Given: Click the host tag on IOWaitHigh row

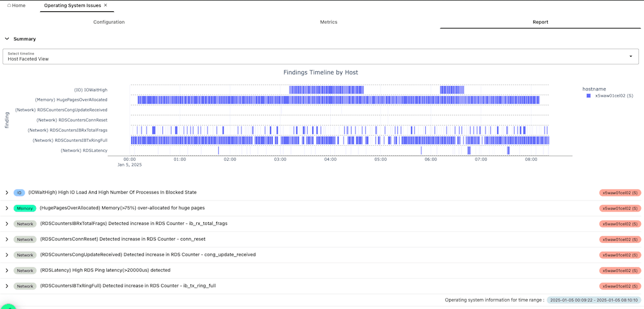Looking at the screenshot, I should click(619, 192).
